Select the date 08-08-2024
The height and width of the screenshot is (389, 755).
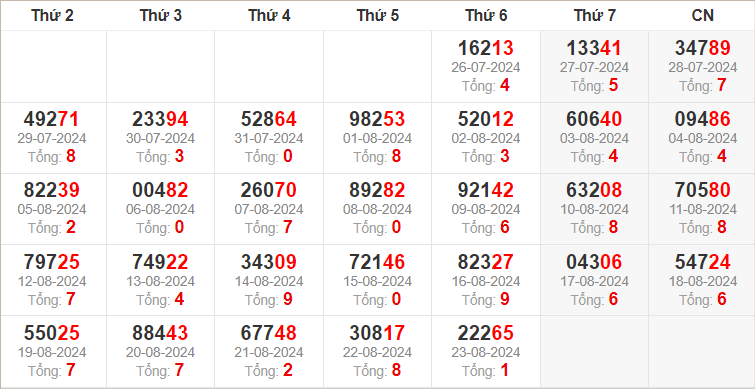(x=377, y=210)
